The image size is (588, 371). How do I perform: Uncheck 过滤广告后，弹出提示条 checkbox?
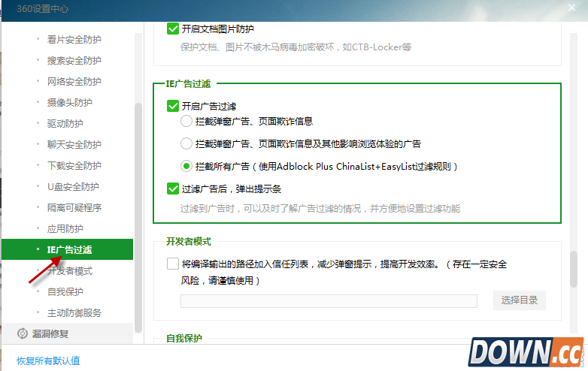(x=172, y=189)
